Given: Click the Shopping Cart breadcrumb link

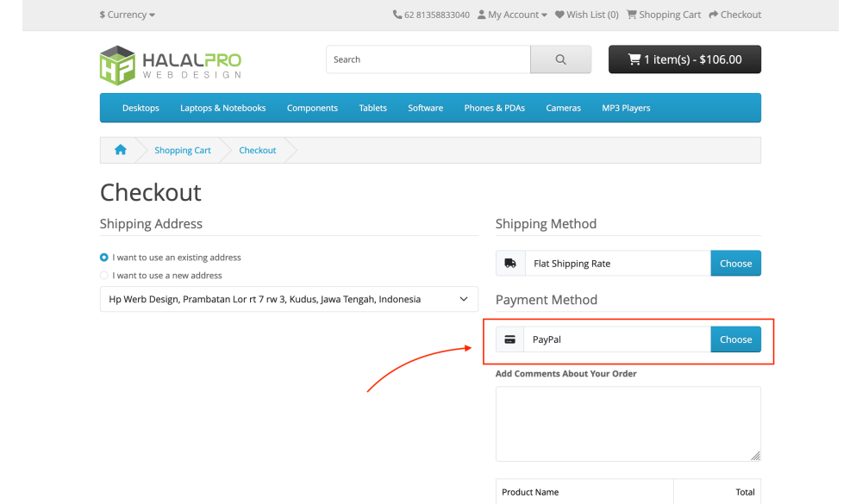Looking at the screenshot, I should [183, 150].
